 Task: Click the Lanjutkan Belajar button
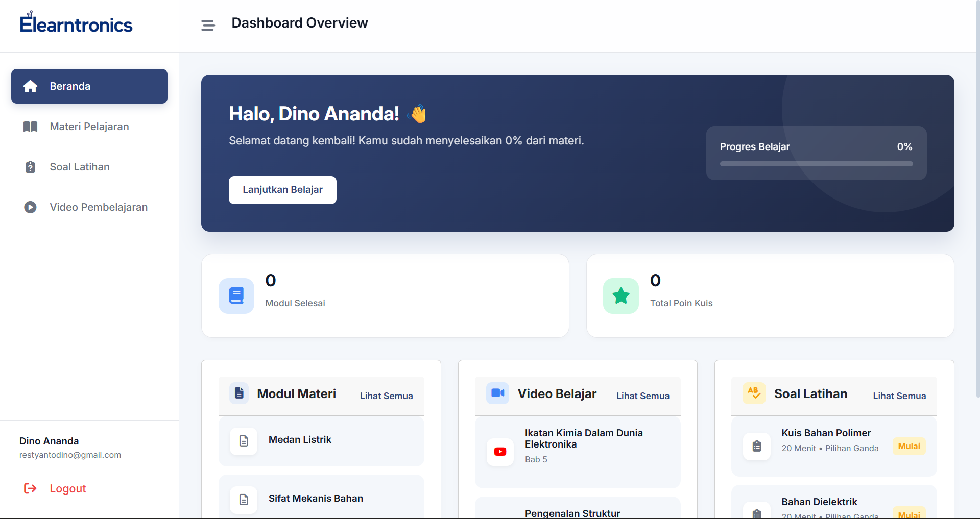coord(282,190)
